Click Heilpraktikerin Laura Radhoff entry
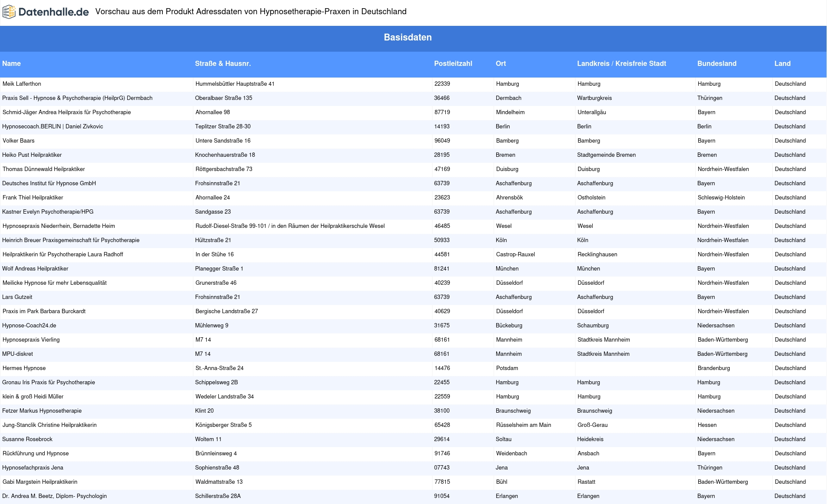827x504 pixels. click(63, 255)
